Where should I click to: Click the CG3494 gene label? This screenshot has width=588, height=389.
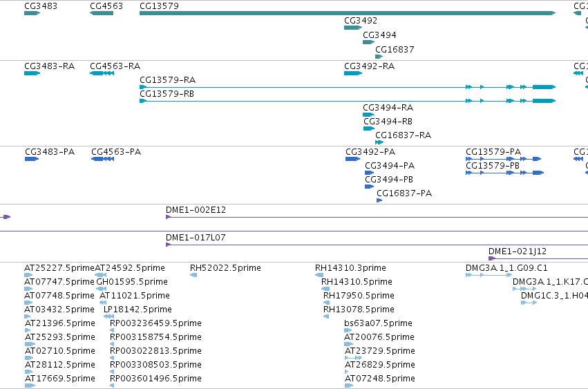click(379, 35)
